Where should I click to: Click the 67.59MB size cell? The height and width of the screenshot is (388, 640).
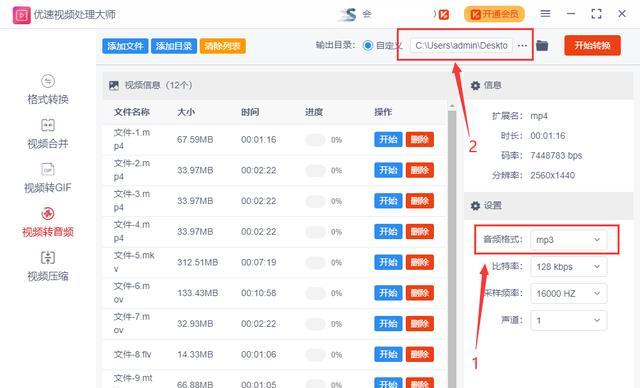tap(195, 140)
